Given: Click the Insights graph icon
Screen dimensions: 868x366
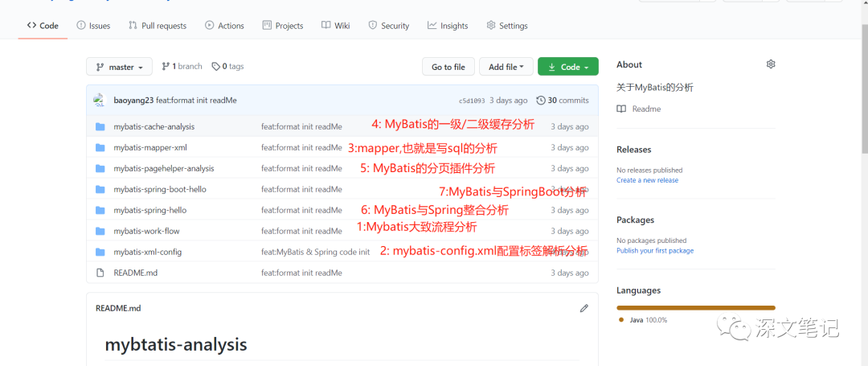Looking at the screenshot, I should coord(432,25).
